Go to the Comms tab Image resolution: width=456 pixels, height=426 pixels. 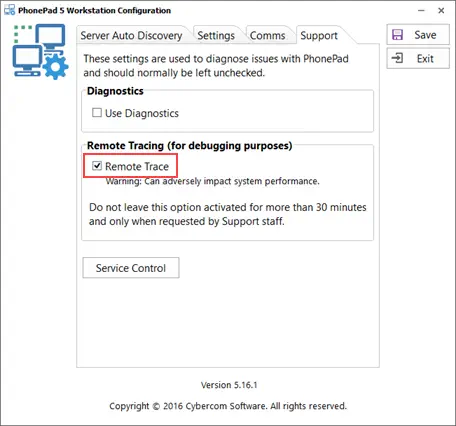268,35
